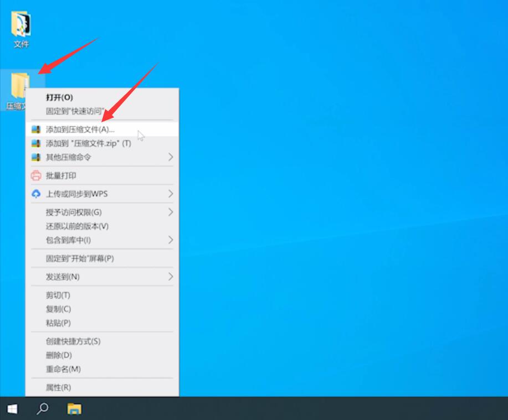Click the archive icon beside 其他压缩命令
The width and height of the screenshot is (508, 420).
click(x=36, y=157)
